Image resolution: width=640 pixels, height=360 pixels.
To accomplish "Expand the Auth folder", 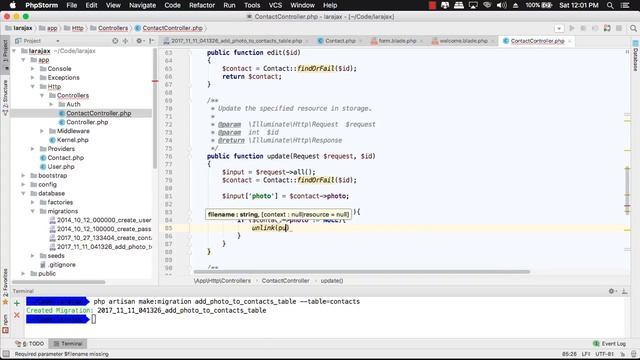I will [x=51, y=104].
